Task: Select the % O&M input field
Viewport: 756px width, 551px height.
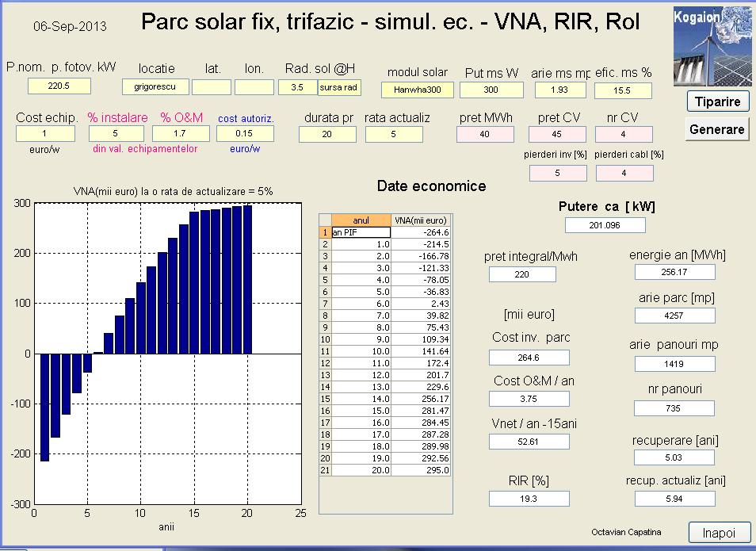Action: click(181, 134)
